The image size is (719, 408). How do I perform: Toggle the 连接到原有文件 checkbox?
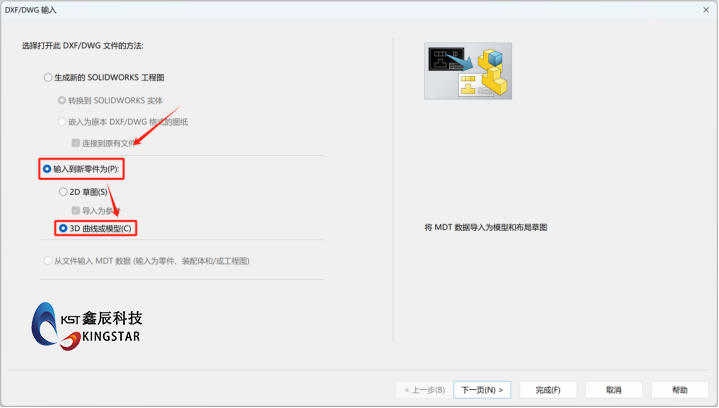(76, 143)
